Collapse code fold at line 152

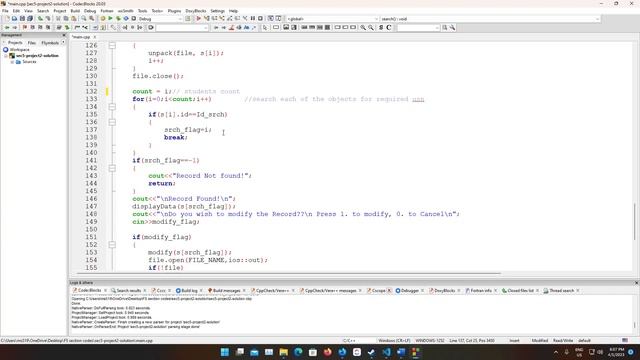(112, 244)
